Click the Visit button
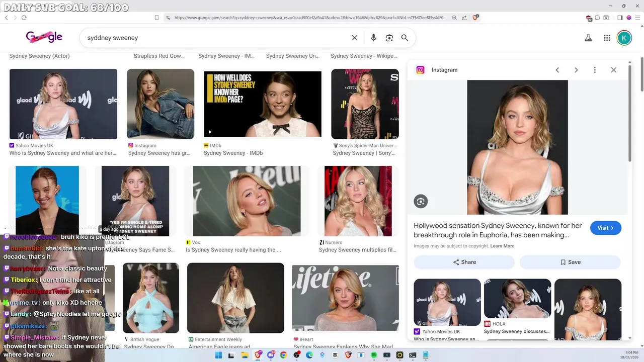The width and height of the screenshot is (644, 362). point(606,228)
